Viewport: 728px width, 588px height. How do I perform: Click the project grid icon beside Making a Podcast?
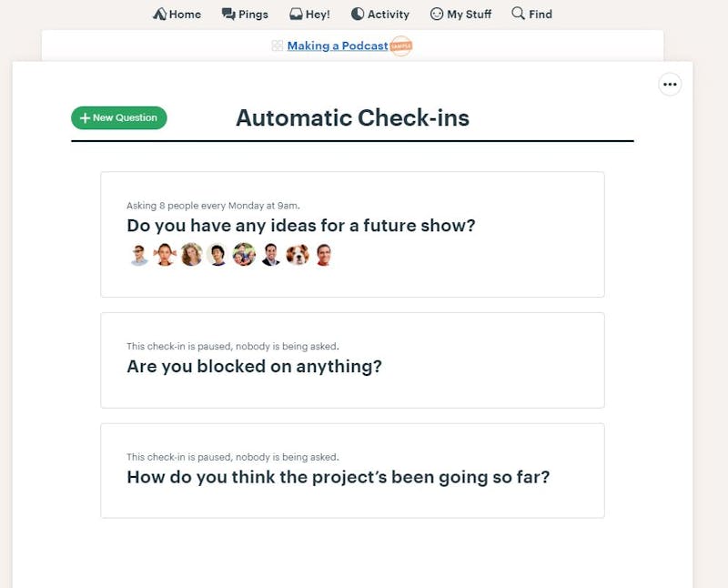click(278, 46)
